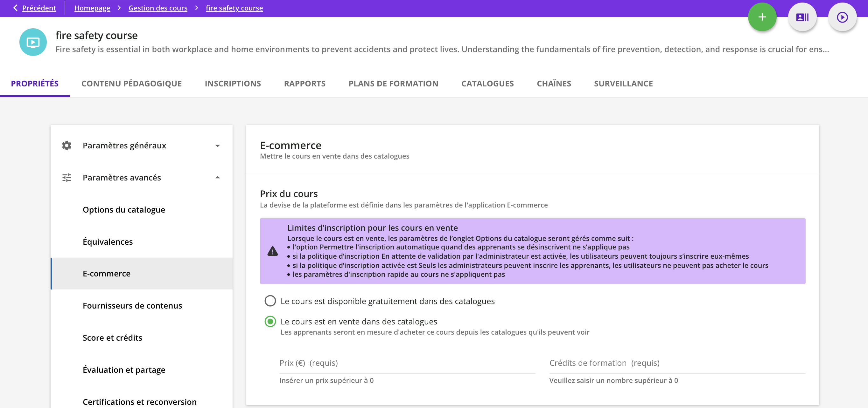The height and width of the screenshot is (408, 868).
Task: Open the Inscriptions tab
Action: (233, 84)
